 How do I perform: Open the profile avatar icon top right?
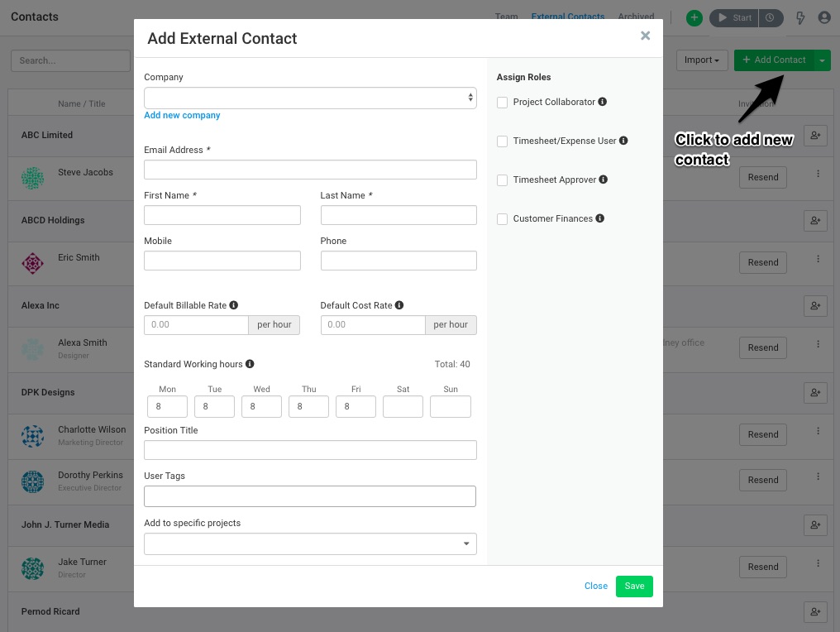(x=823, y=17)
